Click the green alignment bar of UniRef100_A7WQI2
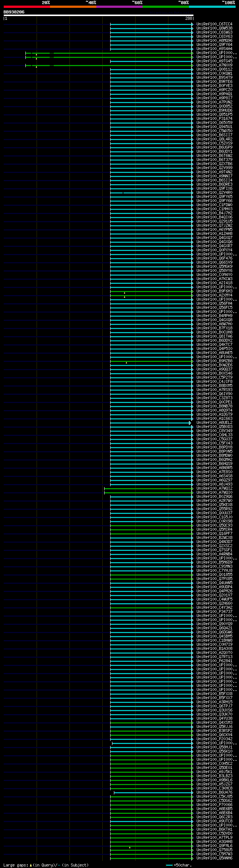Screen dimensions: 239x868 point(149,489)
